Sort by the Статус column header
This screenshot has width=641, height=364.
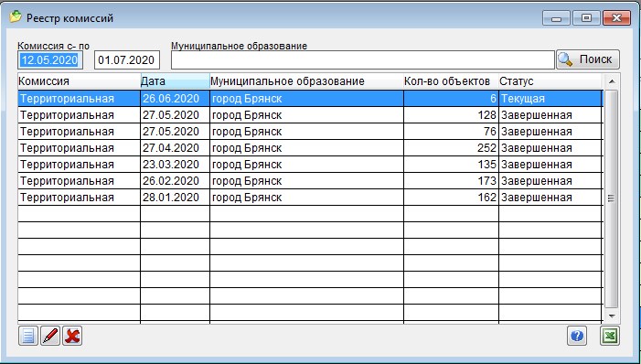click(550, 81)
